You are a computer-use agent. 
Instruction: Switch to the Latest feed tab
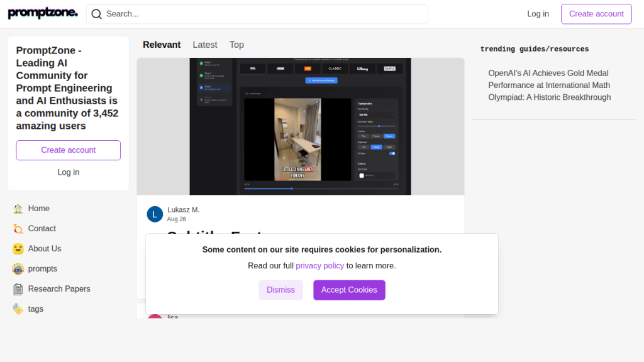tap(204, 45)
